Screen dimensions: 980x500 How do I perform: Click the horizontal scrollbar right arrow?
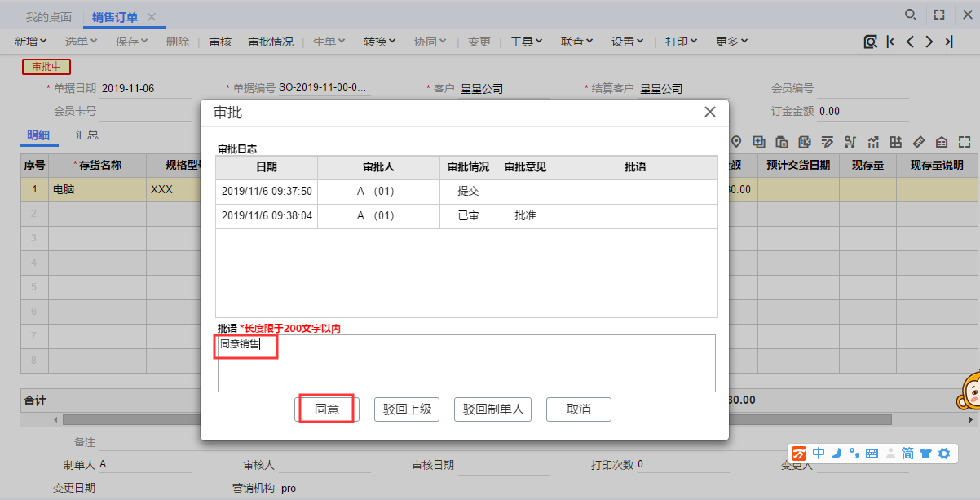click(x=969, y=419)
